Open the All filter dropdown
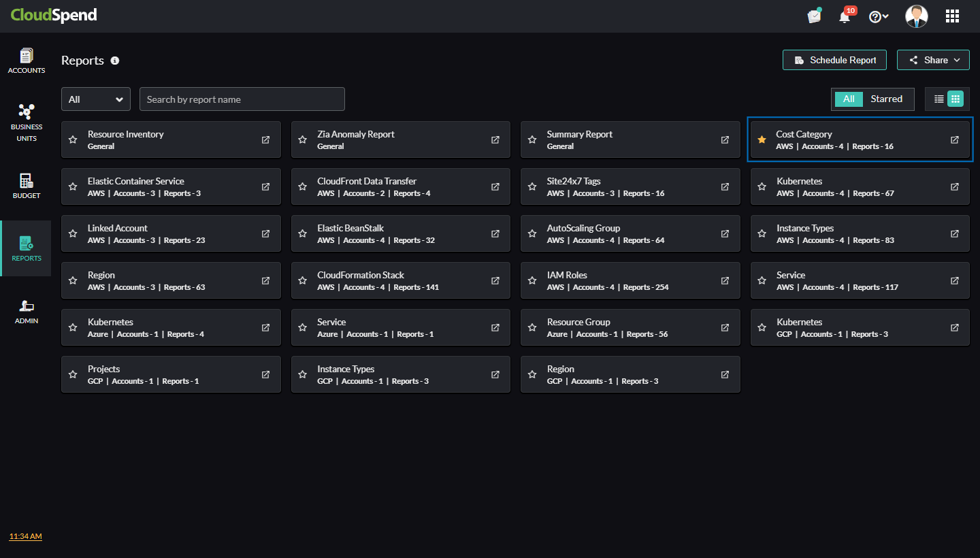980x558 pixels. tap(96, 99)
